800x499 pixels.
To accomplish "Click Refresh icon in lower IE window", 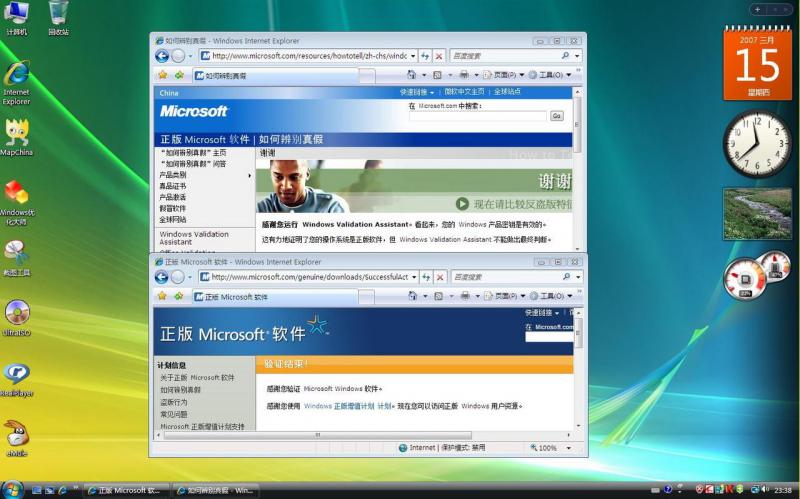I will 426,277.
